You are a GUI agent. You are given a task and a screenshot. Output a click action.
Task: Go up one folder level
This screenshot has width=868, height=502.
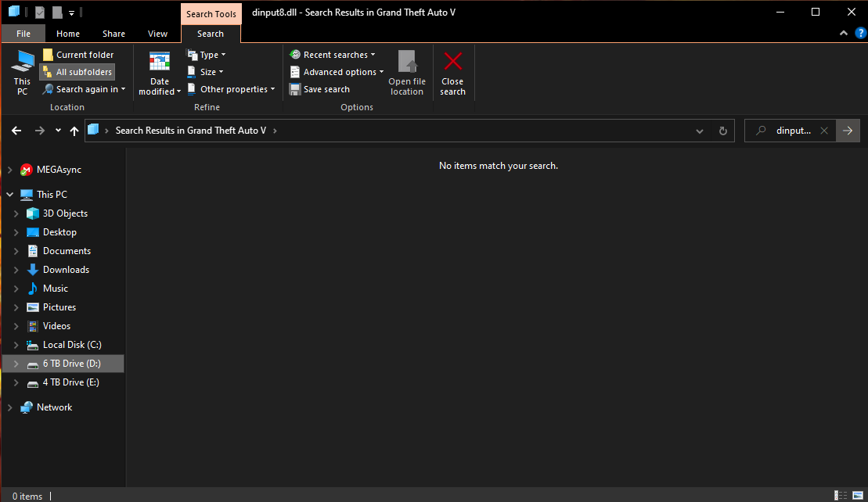tap(74, 131)
